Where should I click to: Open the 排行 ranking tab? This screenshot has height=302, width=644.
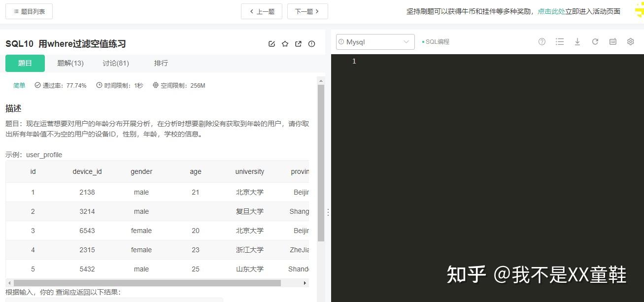pos(161,63)
